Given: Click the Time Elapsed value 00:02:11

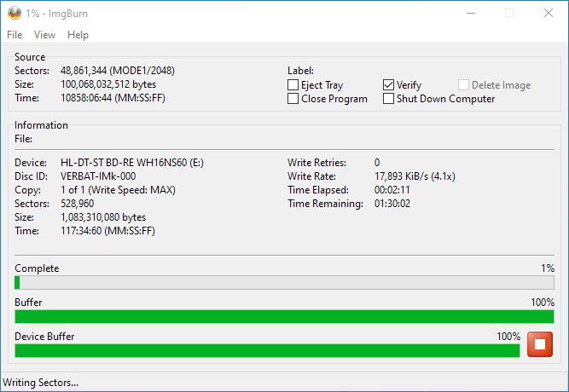Looking at the screenshot, I should tap(392, 190).
